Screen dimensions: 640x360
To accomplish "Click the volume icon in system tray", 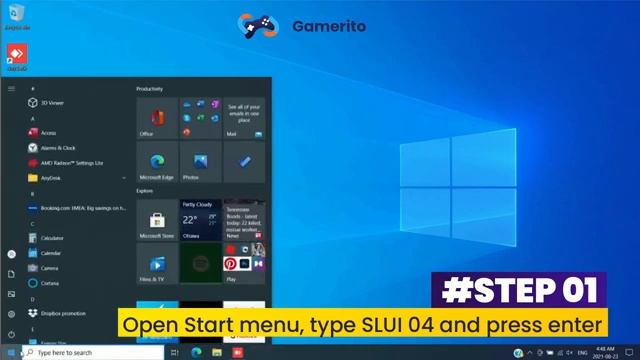I will click(x=569, y=353).
